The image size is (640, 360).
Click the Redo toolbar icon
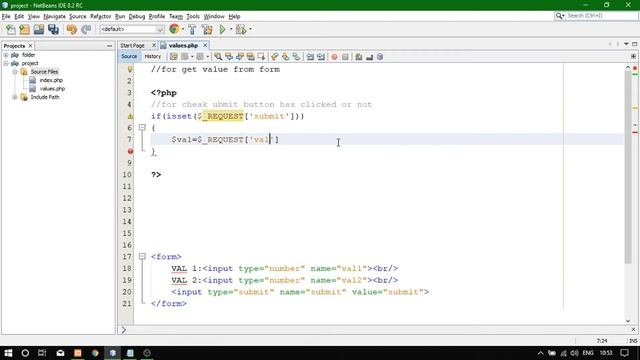(x=86, y=29)
